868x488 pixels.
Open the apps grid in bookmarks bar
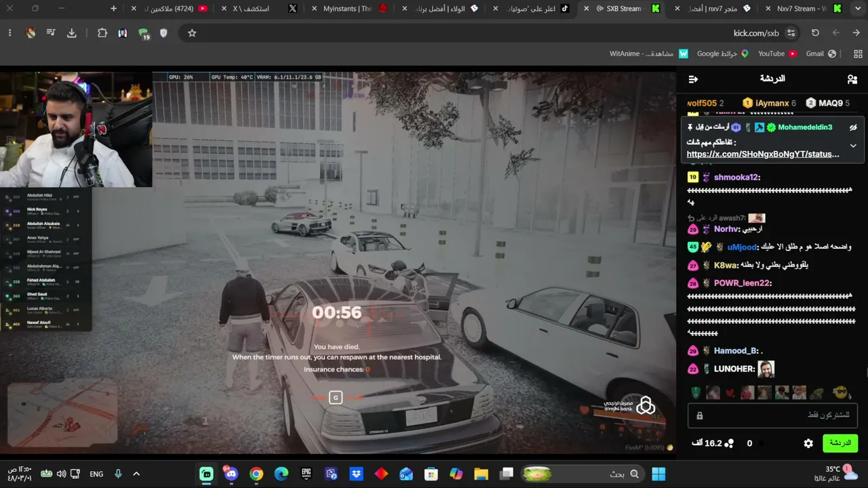pyautogui.click(x=858, y=54)
